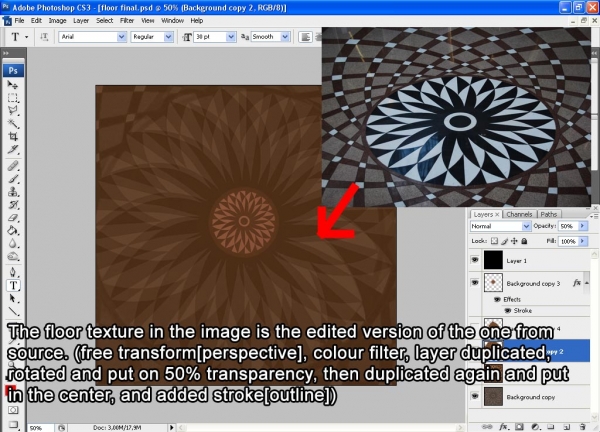Viewport: 600px width, 432px height.
Task: Open the File menu
Action: click(19, 21)
